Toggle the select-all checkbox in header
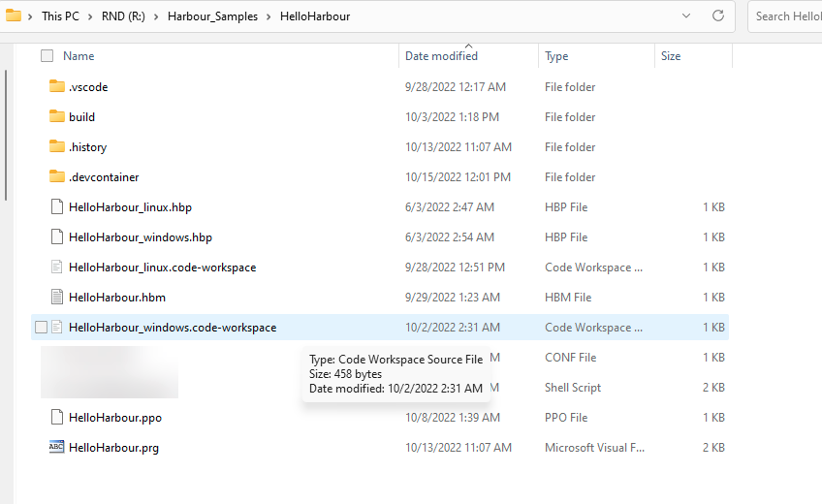 coord(47,56)
